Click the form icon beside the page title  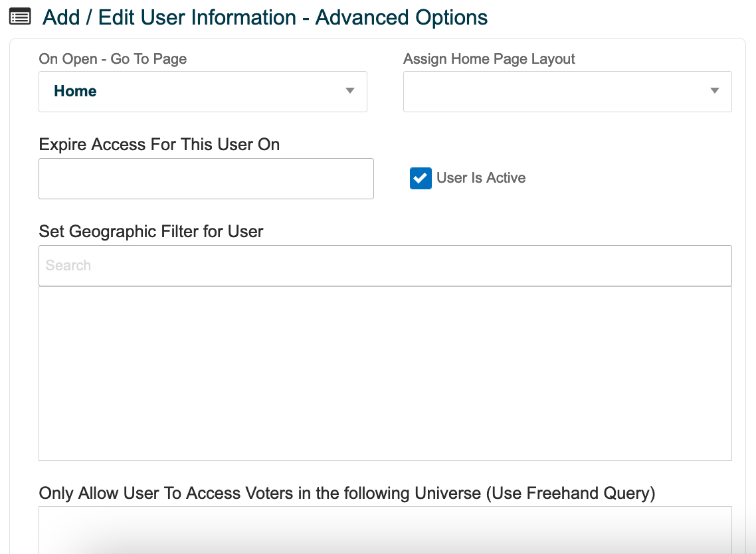(20, 16)
